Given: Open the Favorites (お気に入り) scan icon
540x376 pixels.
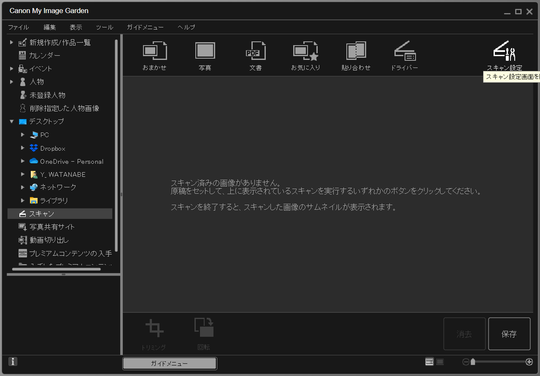Looking at the screenshot, I should (306, 55).
